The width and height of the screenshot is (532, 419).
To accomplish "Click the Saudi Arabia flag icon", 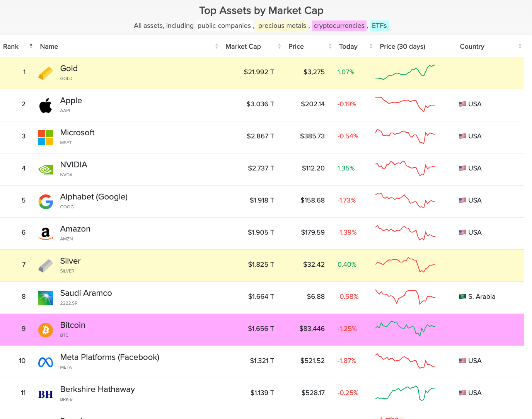I will (462, 296).
